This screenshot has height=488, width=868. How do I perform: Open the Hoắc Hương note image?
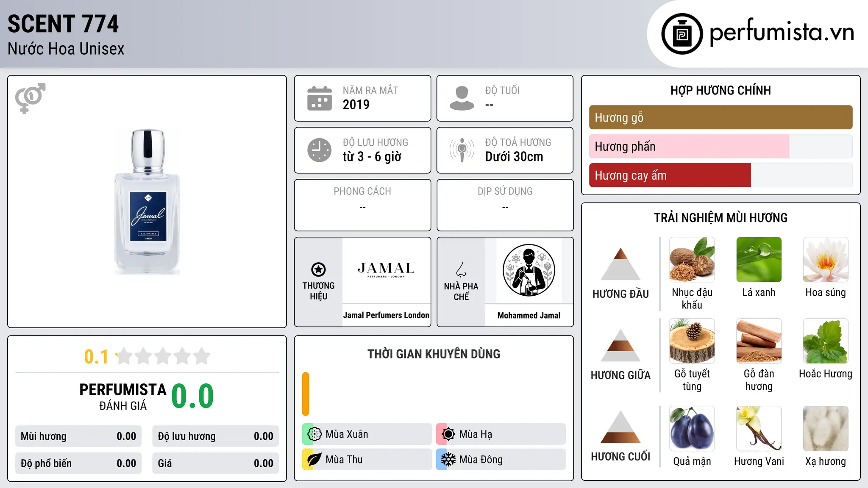(826, 341)
